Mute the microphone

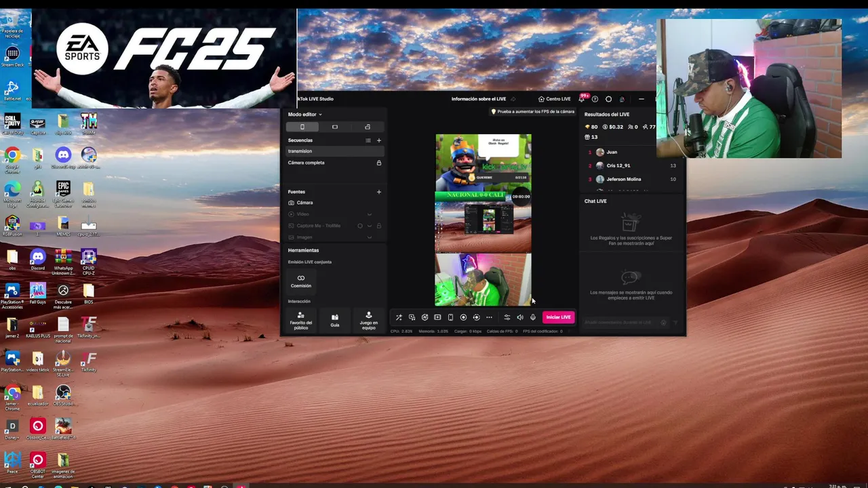533,317
